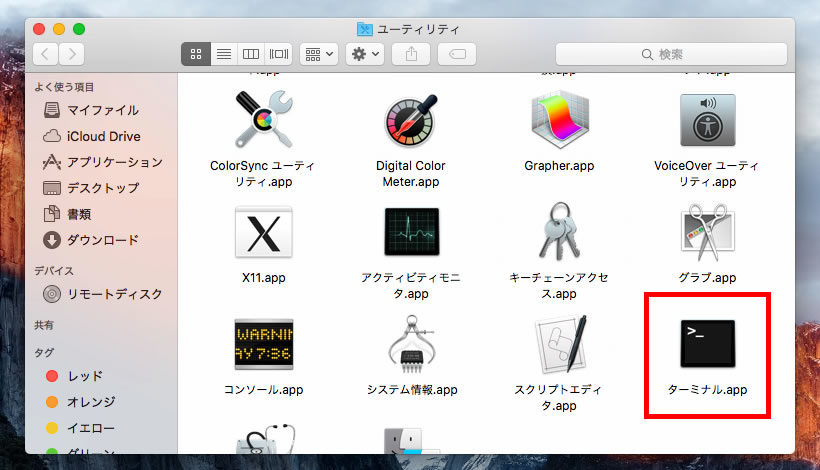The height and width of the screenshot is (470, 820).
Task: Click the デバイス sidebar heading
Action: (x=54, y=271)
